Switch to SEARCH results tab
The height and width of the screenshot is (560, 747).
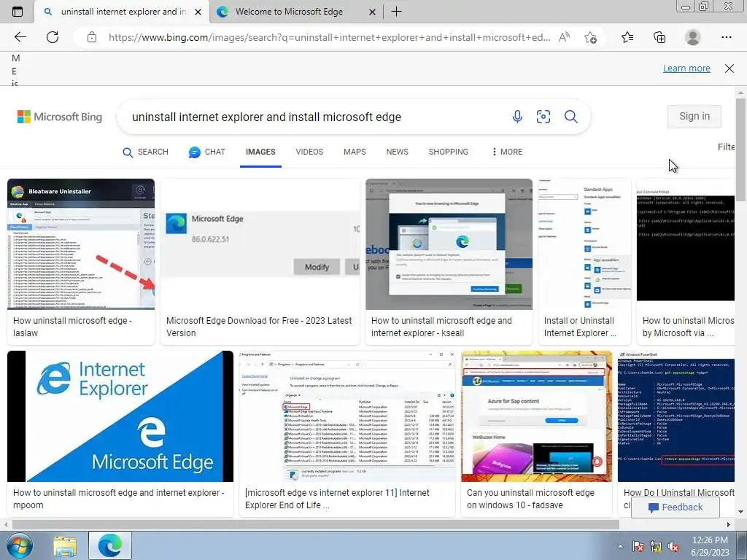pyautogui.click(x=145, y=152)
